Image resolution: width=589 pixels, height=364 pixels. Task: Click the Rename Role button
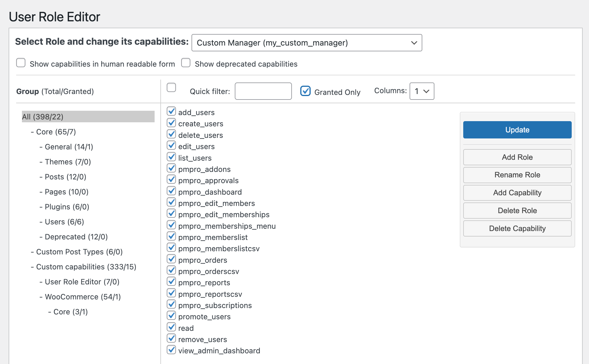(x=517, y=175)
